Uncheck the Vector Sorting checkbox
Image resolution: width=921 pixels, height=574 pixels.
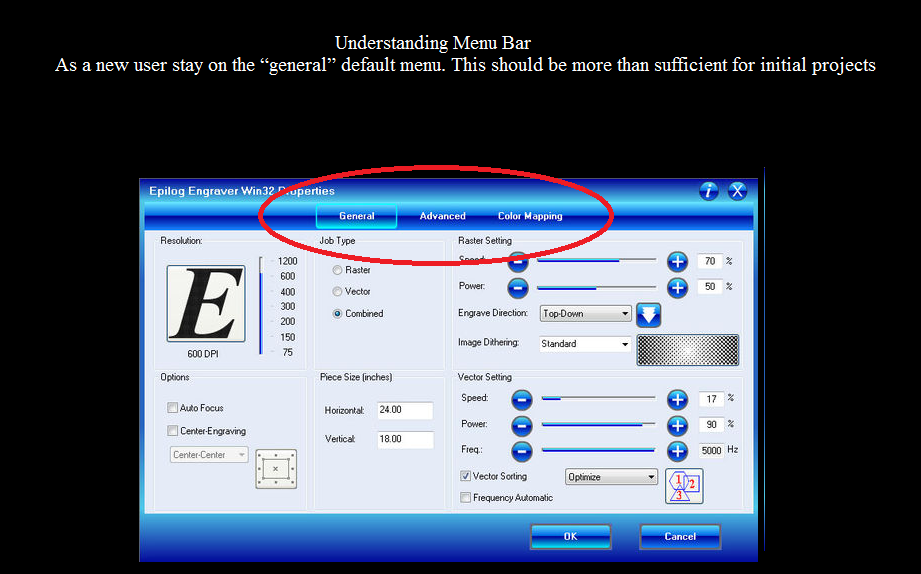[x=465, y=476]
